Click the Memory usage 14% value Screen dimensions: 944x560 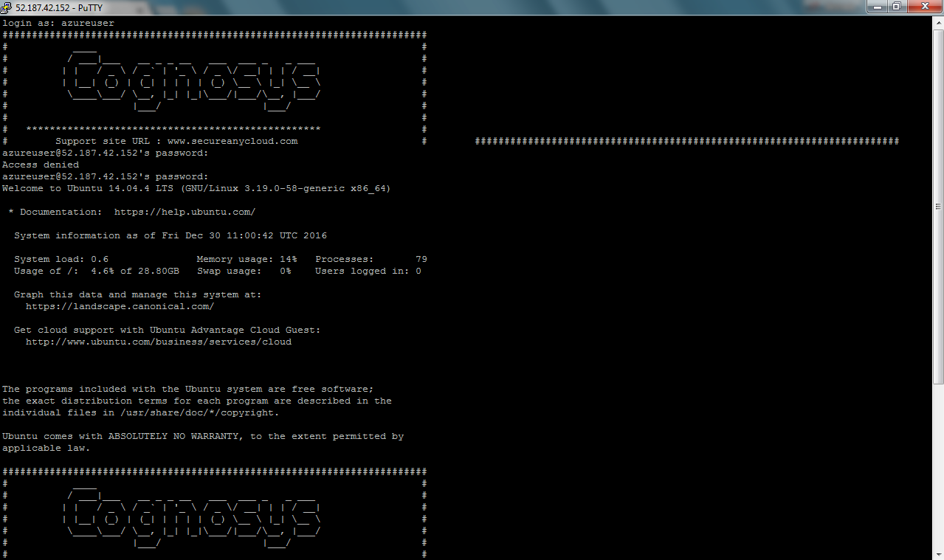pos(247,260)
